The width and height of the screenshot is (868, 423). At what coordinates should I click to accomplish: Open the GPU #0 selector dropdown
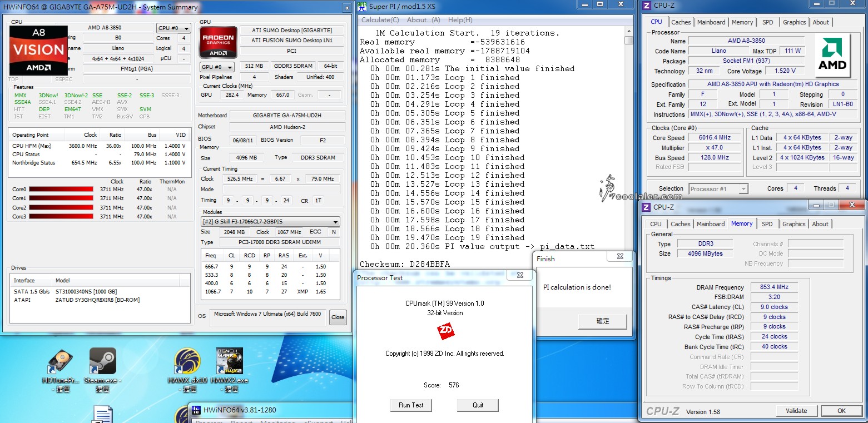pos(217,67)
